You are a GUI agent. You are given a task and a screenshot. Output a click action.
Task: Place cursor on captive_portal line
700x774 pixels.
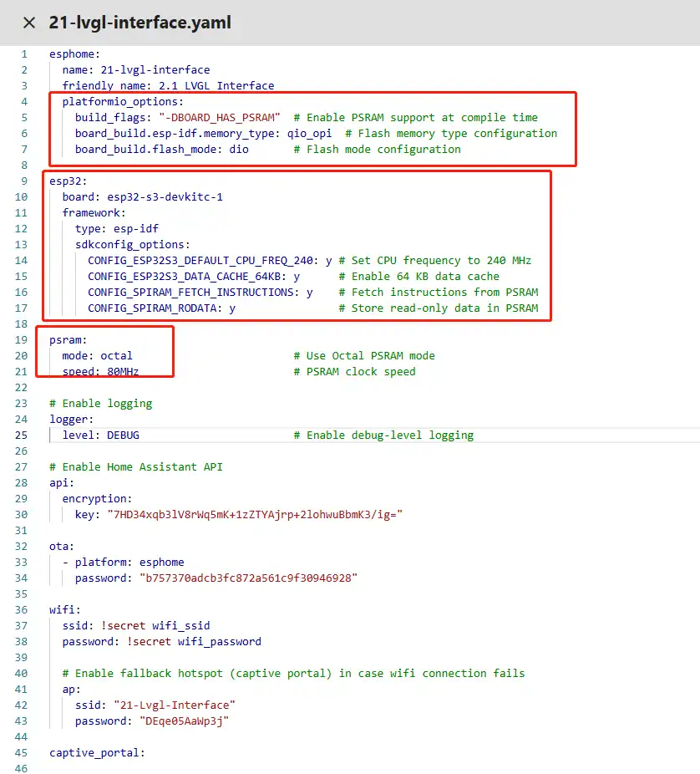click(x=97, y=752)
